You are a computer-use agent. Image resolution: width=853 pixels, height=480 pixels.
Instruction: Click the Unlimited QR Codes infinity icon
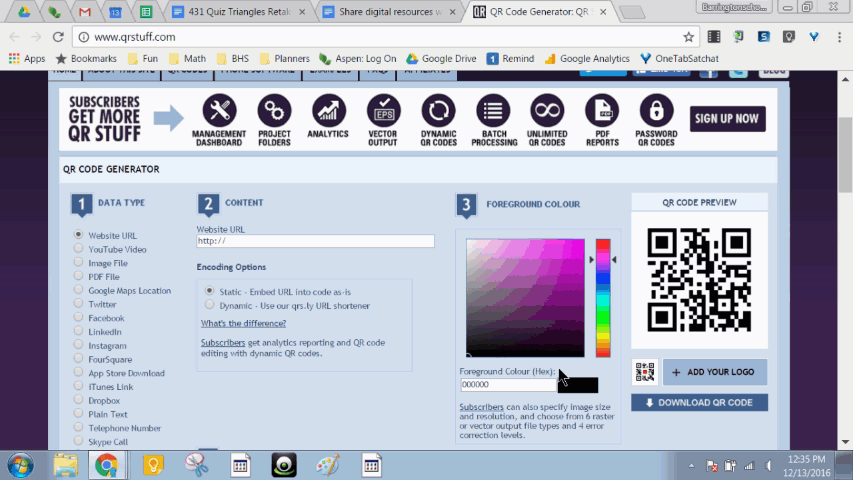[547, 110]
